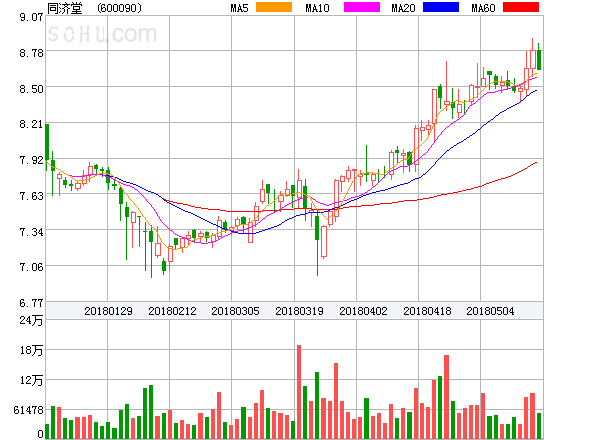Screen dimensions: 600x440
Task: Select the 20180402 date marker
Action: point(363,311)
